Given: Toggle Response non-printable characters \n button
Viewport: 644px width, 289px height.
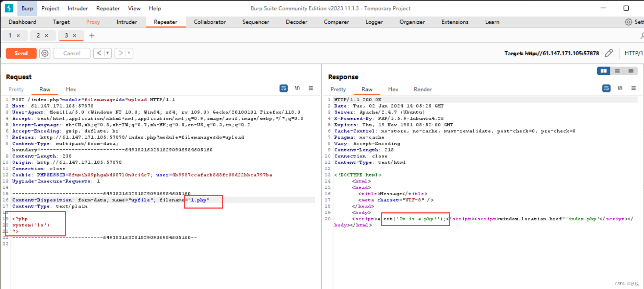Looking at the screenshot, I should tap(620, 88).
